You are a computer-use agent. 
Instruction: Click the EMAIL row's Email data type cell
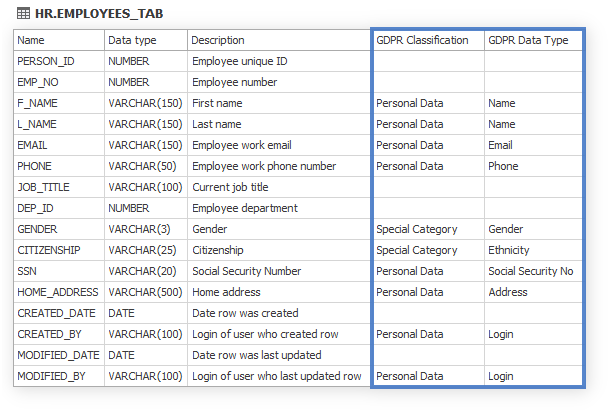coord(533,145)
